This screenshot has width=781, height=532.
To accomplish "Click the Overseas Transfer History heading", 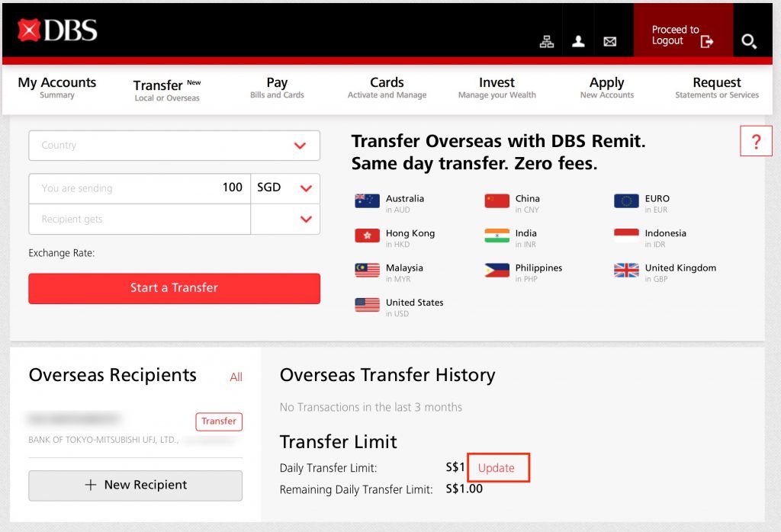I will tap(387, 375).
